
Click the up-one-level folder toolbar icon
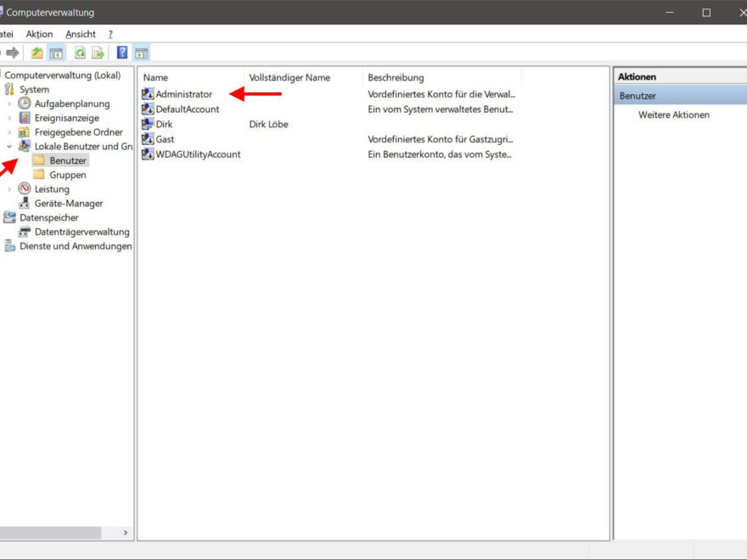point(37,53)
